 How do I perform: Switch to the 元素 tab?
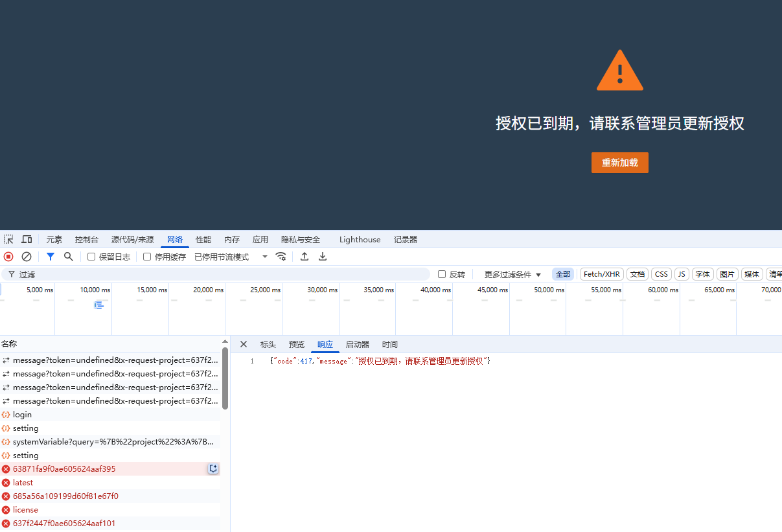click(x=54, y=239)
